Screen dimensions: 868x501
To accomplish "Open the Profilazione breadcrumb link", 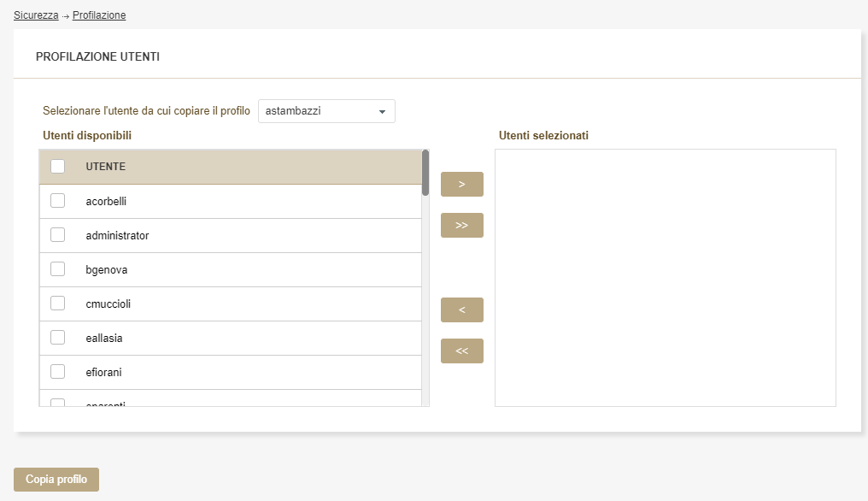I will 99,15.
